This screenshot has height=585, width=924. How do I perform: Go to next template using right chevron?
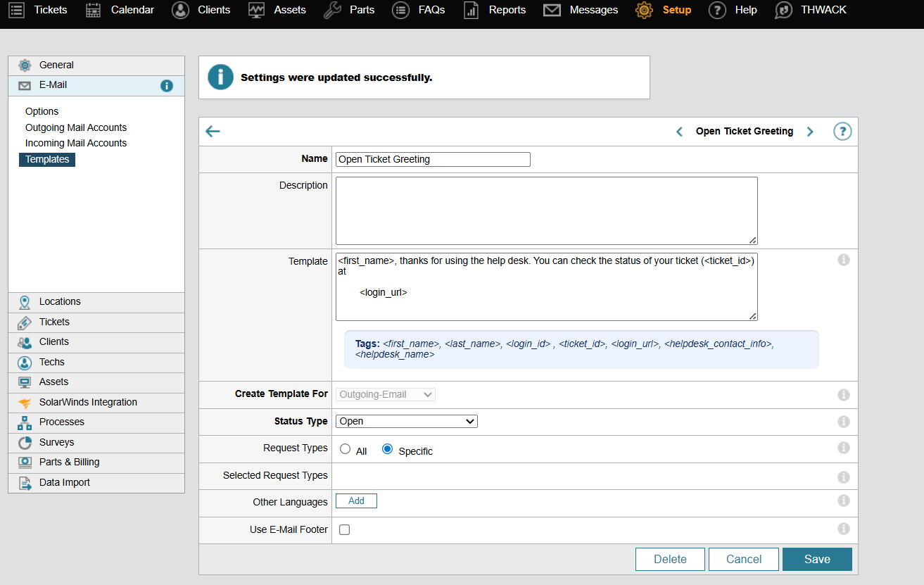(x=810, y=132)
